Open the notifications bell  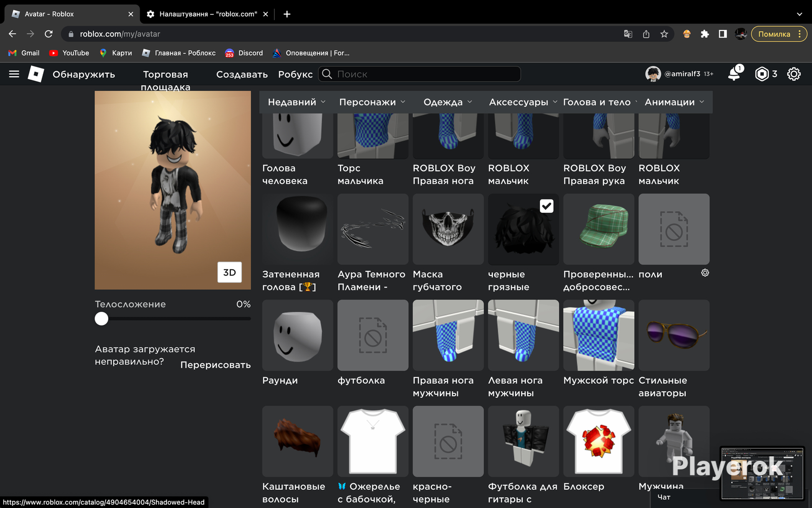(x=734, y=74)
